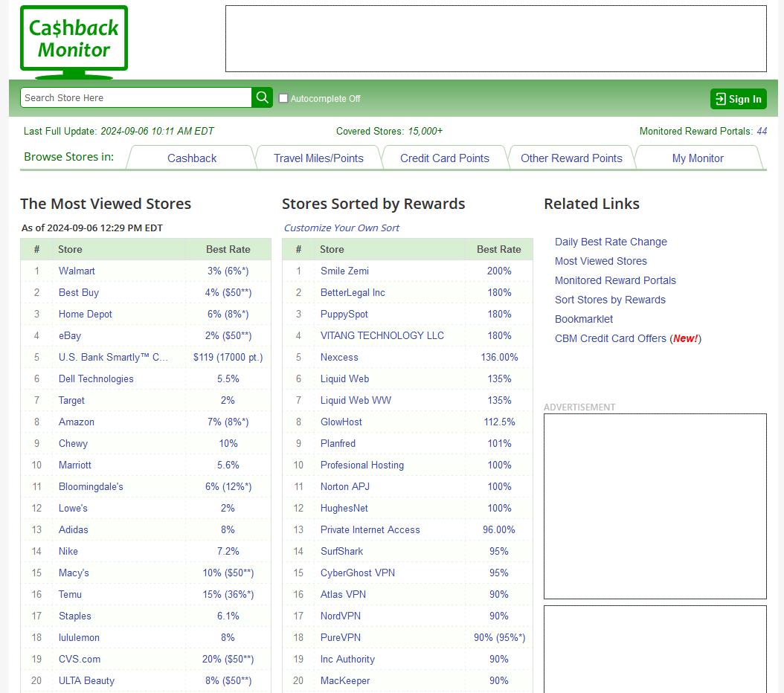Click the Search Store Here field
This screenshot has width=784, height=693.
click(136, 97)
